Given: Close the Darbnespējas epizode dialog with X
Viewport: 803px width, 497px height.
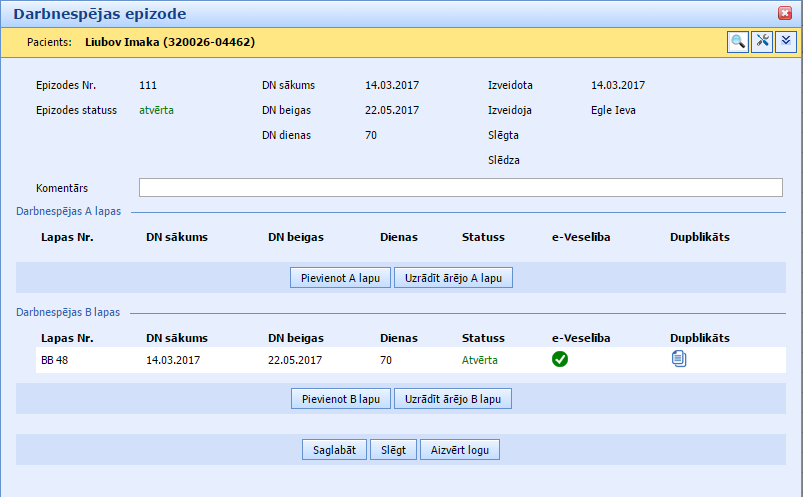Looking at the screenshot, I should [785, 14].
